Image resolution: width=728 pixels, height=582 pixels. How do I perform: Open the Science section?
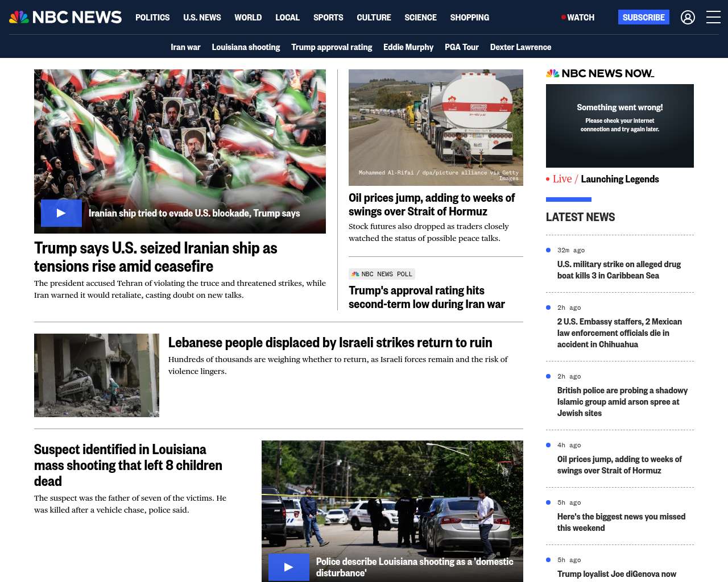coord(420,18)
